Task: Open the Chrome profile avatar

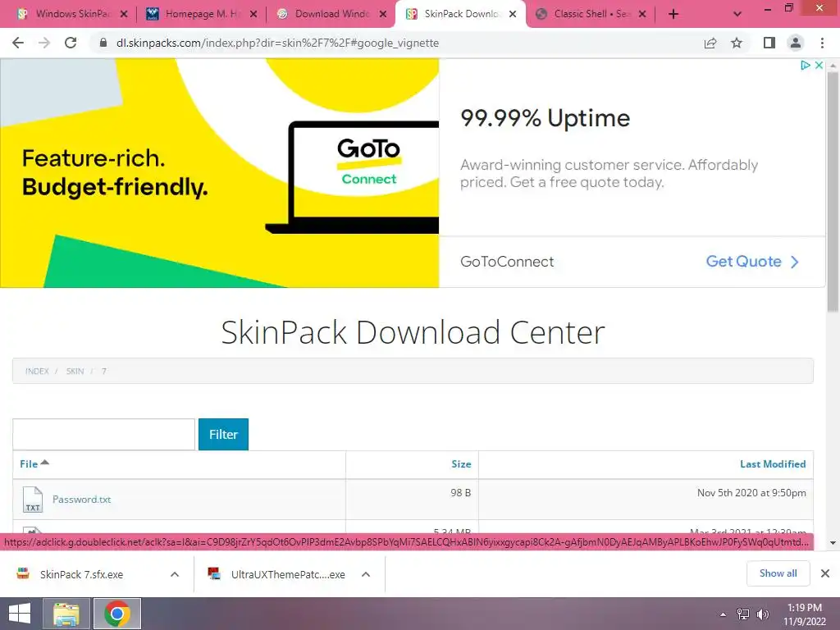Action: click(x=796, y=43)
